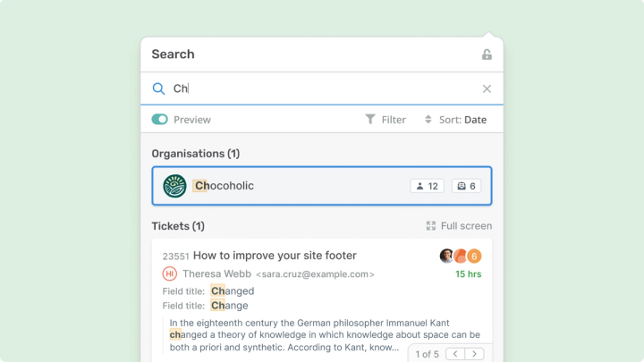This screenshot has width=644, height=362.
Task: Click the magnifying glass search icon
Action: (x=158, y=88)
